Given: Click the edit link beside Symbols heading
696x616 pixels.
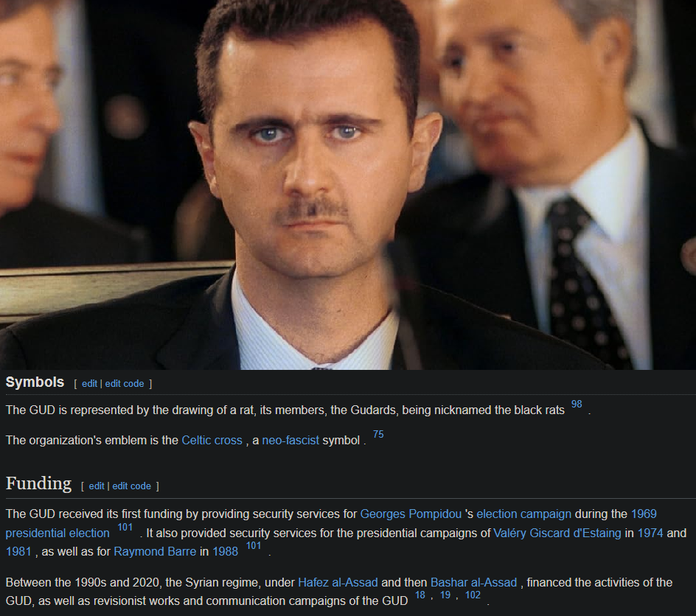Looking at the screenshot, I should 89,384.
